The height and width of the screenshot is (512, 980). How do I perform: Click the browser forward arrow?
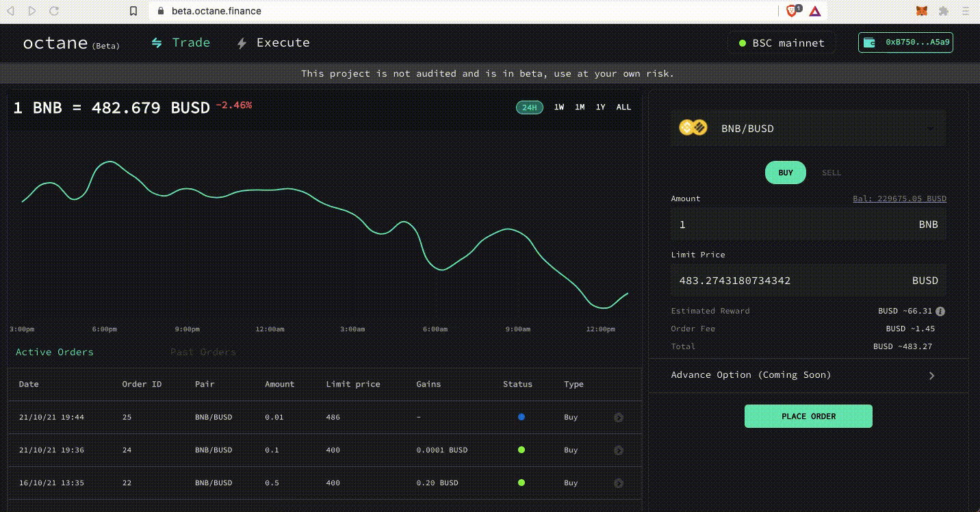pyautogui.click(x=33, y=11)
